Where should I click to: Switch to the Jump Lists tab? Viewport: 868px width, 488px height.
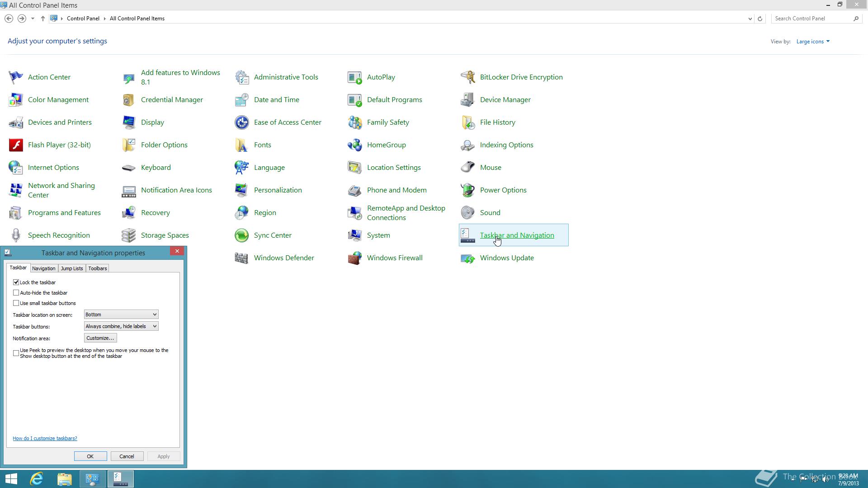pyautogui.click(x=72, y=268)
